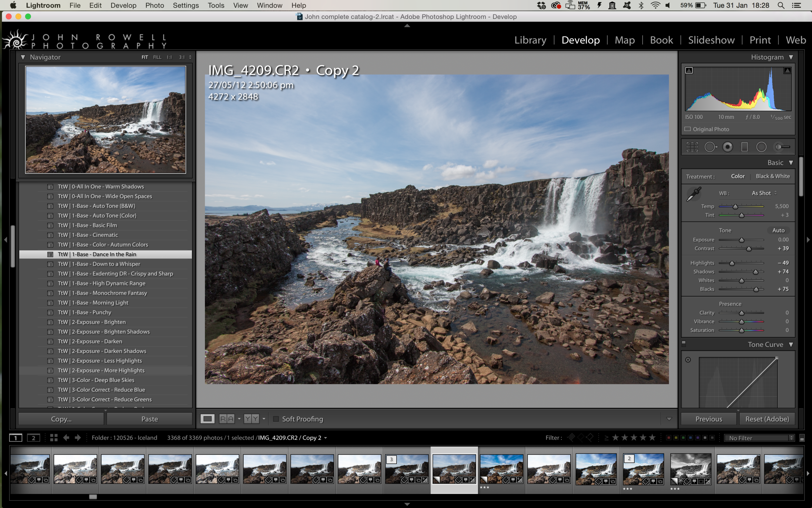Enable the Original Photo checkbox
Image resolution: width=812 pixels, height=508 pixels.
point(688,129)
